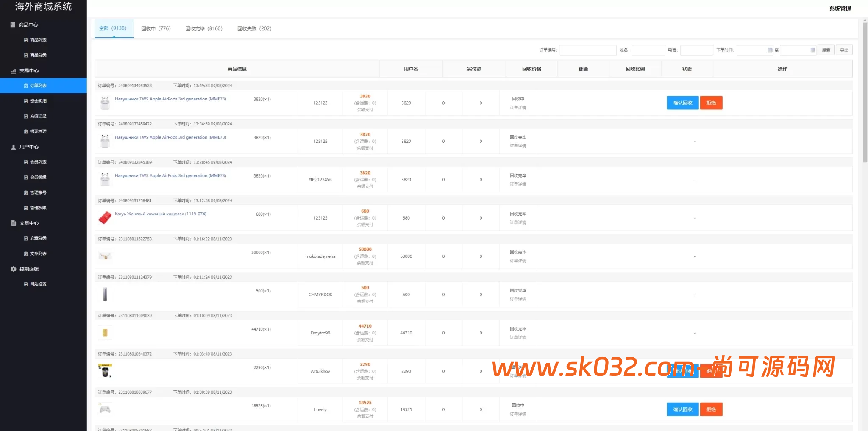Click the 搜索 search button

coord(826,50)
